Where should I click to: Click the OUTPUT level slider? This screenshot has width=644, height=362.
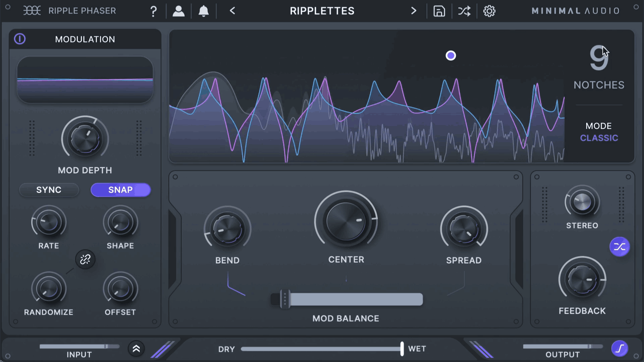pos(563,347)
